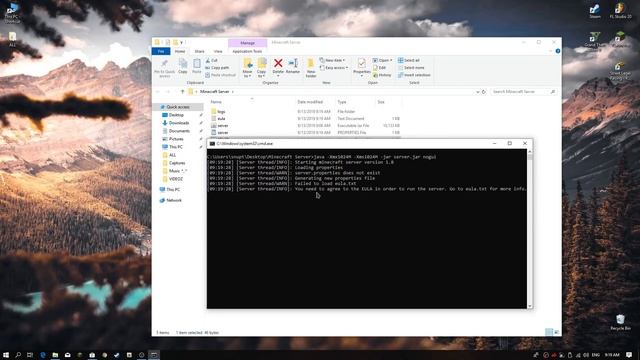Expand the Easy access dropdown
The image size is (640, 360).
(x=334, y=68)
